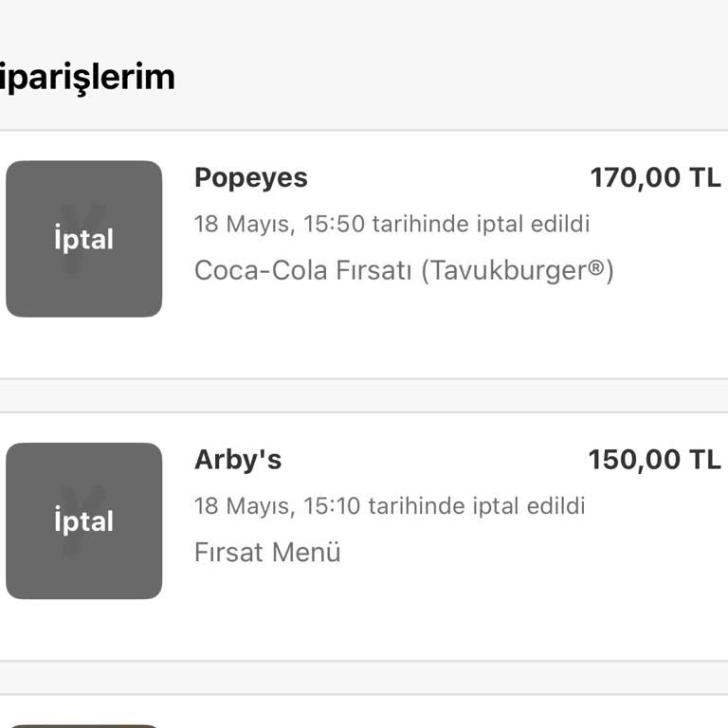Tap the gray divider below the Arby's card

(x=364, y=678)
